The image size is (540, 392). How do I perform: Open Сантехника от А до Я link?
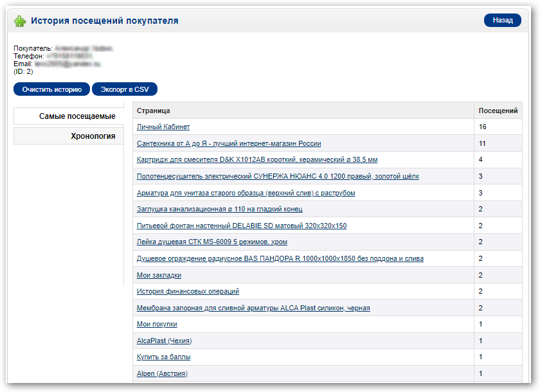pyautogui.click(x=229, y=143)
